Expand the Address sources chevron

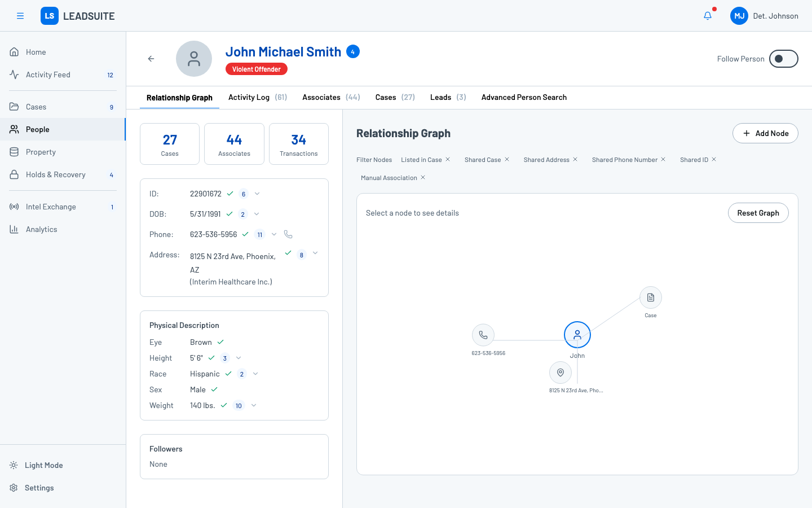coord(315,253)
